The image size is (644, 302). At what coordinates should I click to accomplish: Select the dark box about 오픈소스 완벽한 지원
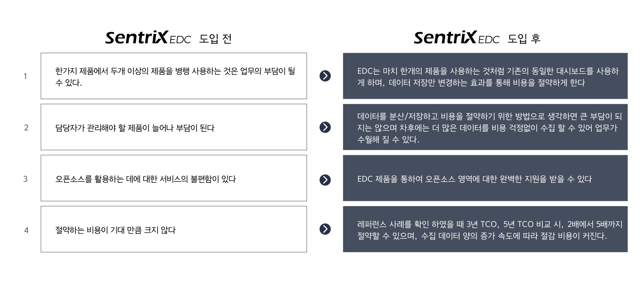point(485,178)
